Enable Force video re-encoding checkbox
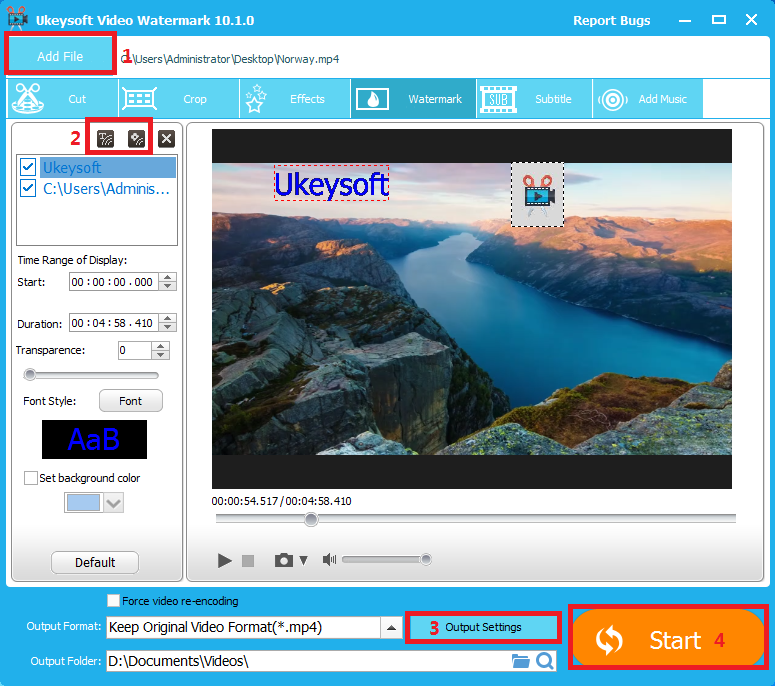This screenshot has width=775, height=686. pos(113,600)
